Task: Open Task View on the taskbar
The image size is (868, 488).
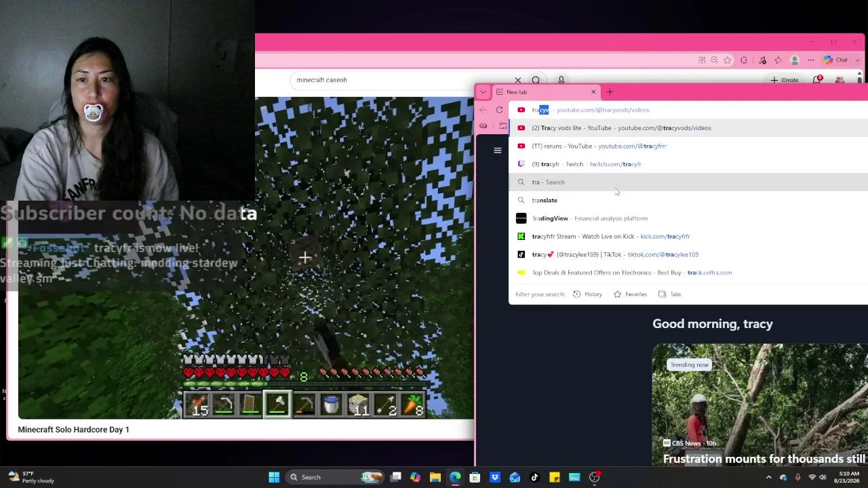Action: (396, 477)
